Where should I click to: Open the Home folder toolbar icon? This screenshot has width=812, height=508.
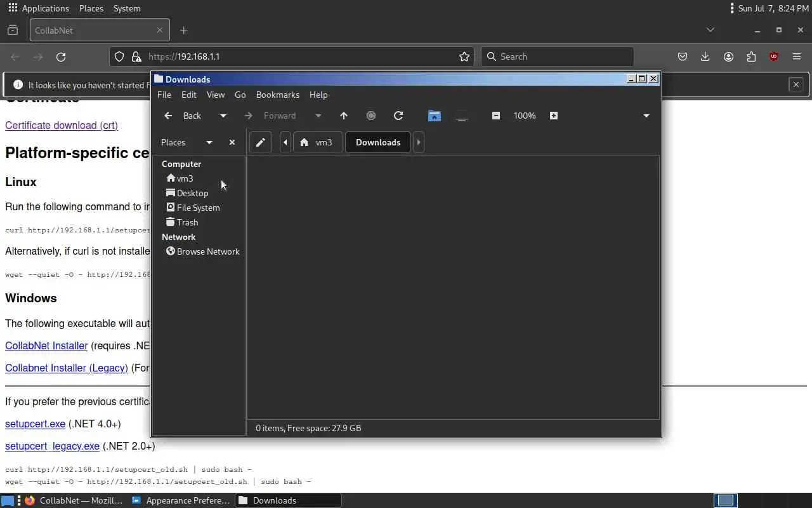(x=435, y=116)
